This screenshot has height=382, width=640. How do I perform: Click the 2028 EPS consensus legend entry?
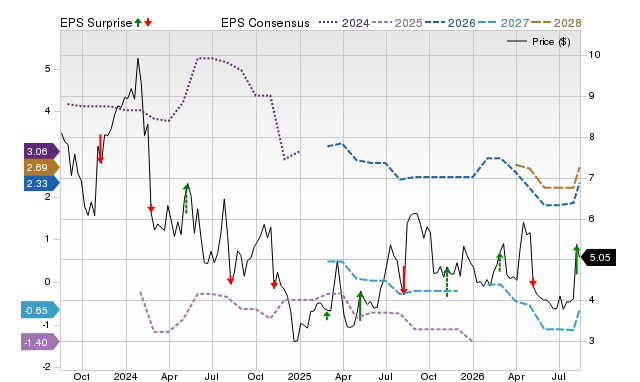point(556,23)
